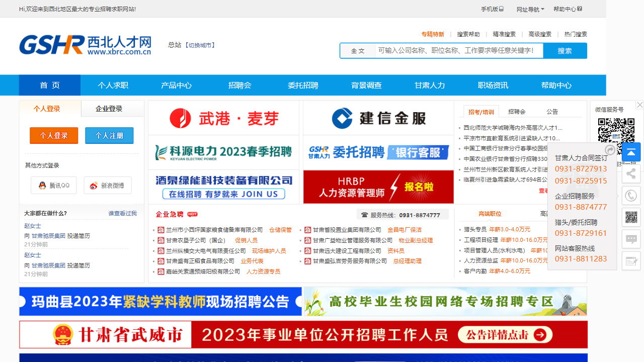Click the mobile version 手机版 link
The image size is (644, 362).
pos(492,9)
